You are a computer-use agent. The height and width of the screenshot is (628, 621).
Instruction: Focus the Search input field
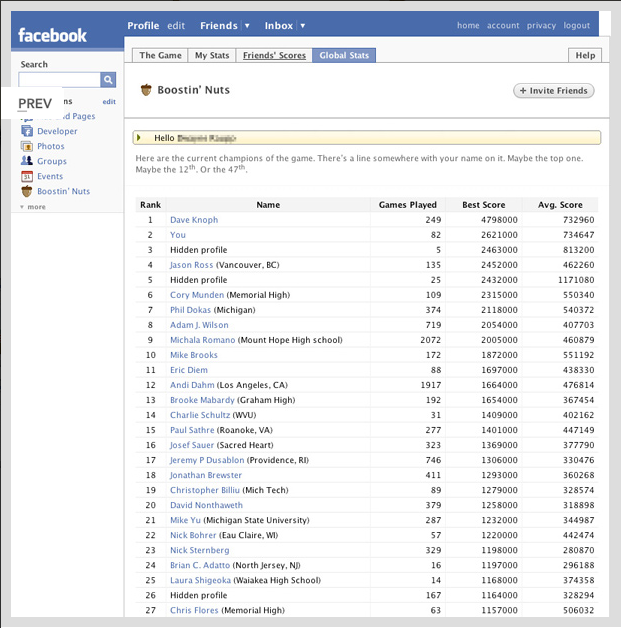[x=59, y=80]
